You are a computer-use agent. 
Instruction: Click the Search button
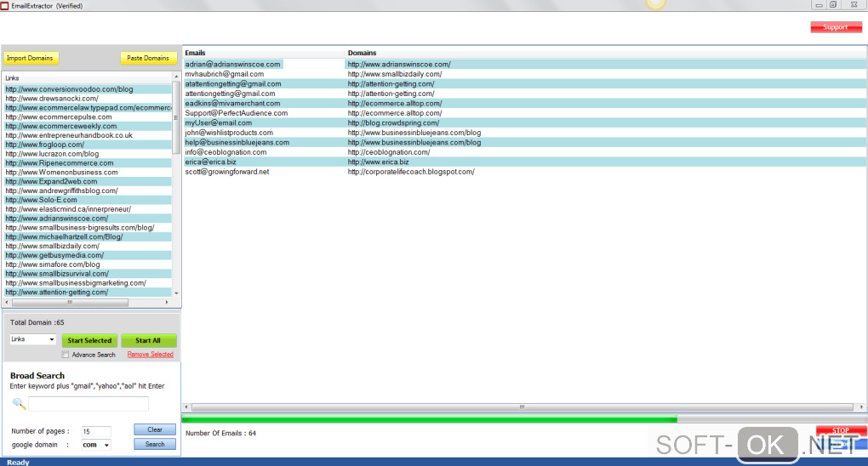[x=155, y=444]
